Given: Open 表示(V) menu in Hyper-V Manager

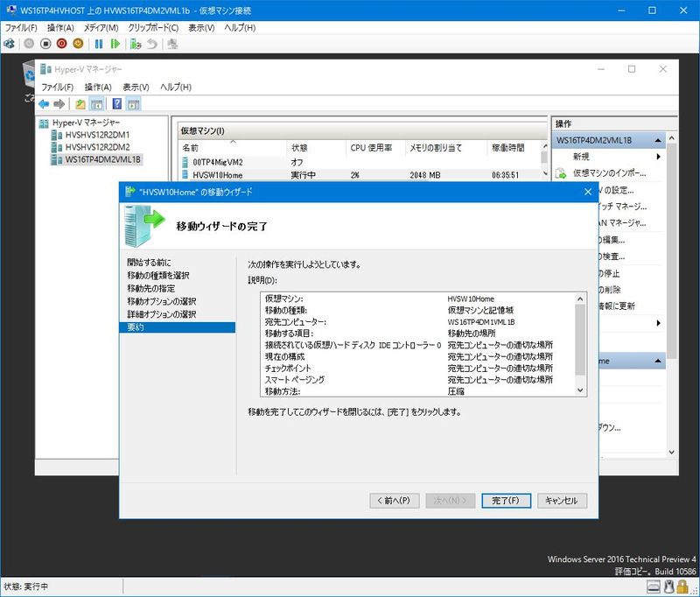Looking at the screenshot, I should click(x=136, y=87).
